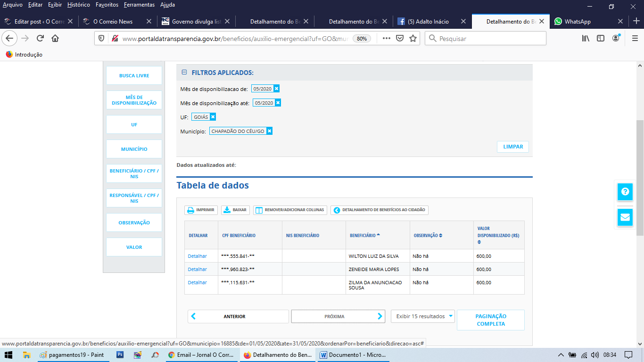This screenshot has width=644, height=362.
Task: Open Detalhar link for Zilma da Anunciacao Sousa
Action: (x=197, y=282)
